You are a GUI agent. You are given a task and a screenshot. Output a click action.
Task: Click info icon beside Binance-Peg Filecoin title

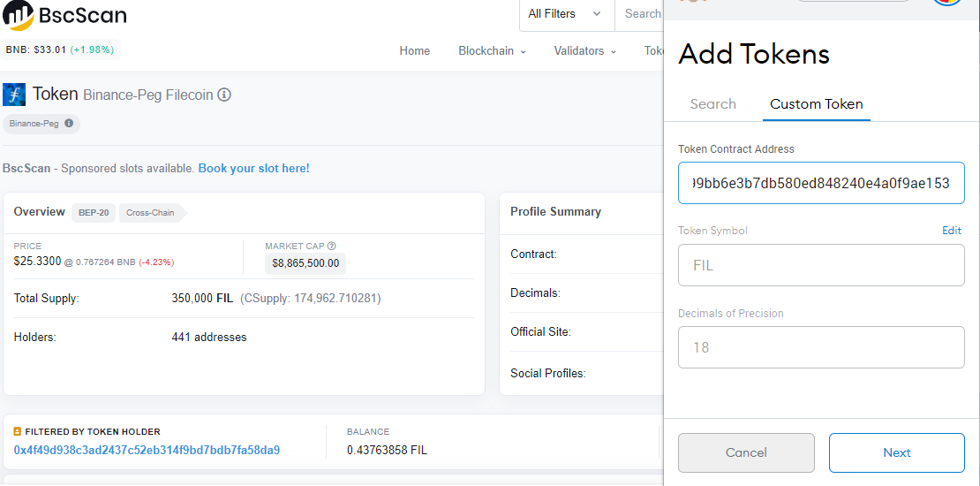point(224,95)
